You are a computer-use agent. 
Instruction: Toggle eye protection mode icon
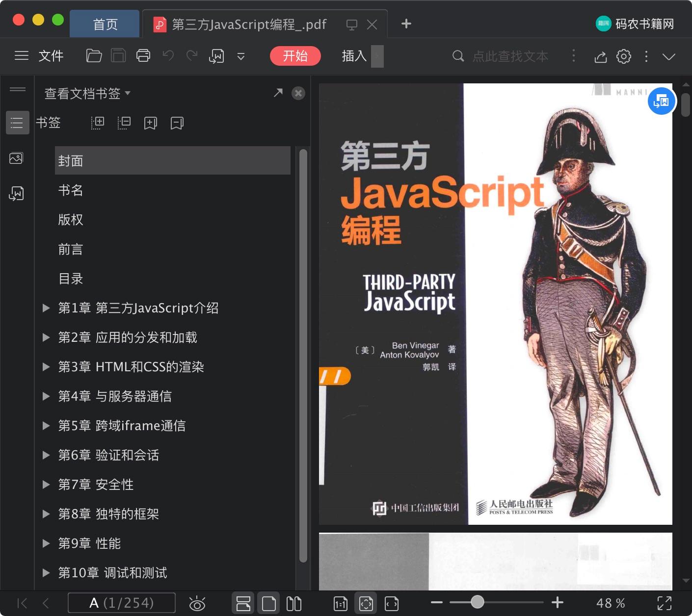197,603
